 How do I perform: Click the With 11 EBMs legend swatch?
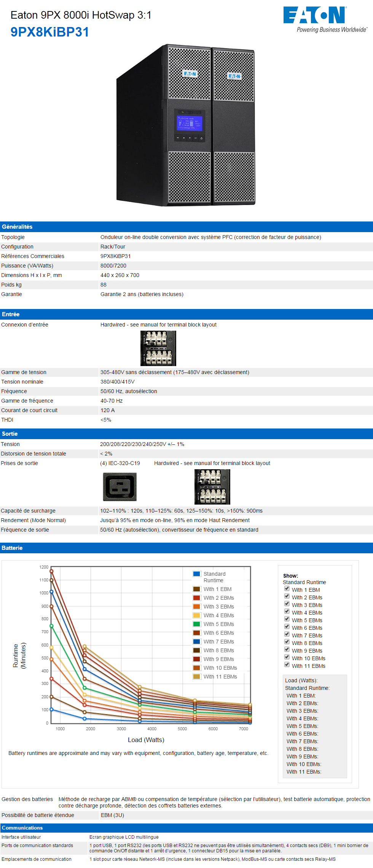pos(197,677)
